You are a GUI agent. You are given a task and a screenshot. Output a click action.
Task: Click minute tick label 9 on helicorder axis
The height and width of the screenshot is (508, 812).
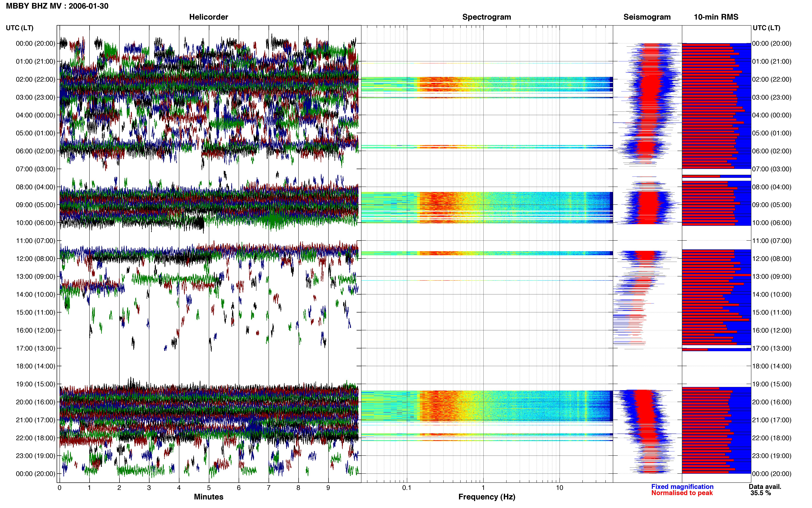click(328, 488)
